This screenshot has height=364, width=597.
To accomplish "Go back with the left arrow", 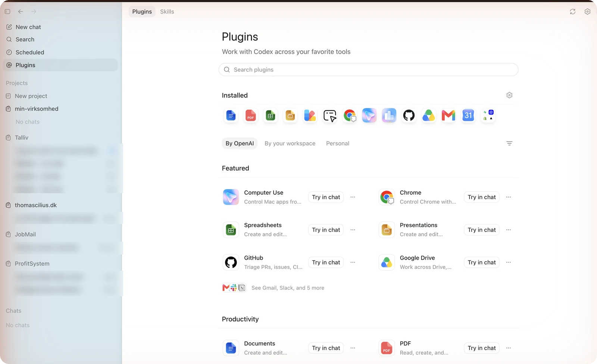I will click(21, 12).
